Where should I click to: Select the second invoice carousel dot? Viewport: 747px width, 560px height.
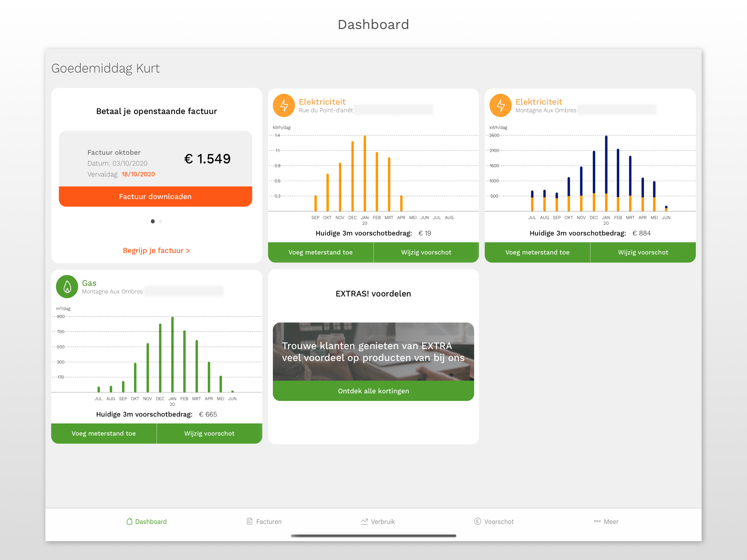161,221
